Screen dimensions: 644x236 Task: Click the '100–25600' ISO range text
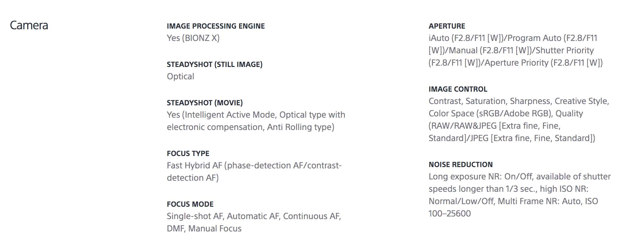449,214
